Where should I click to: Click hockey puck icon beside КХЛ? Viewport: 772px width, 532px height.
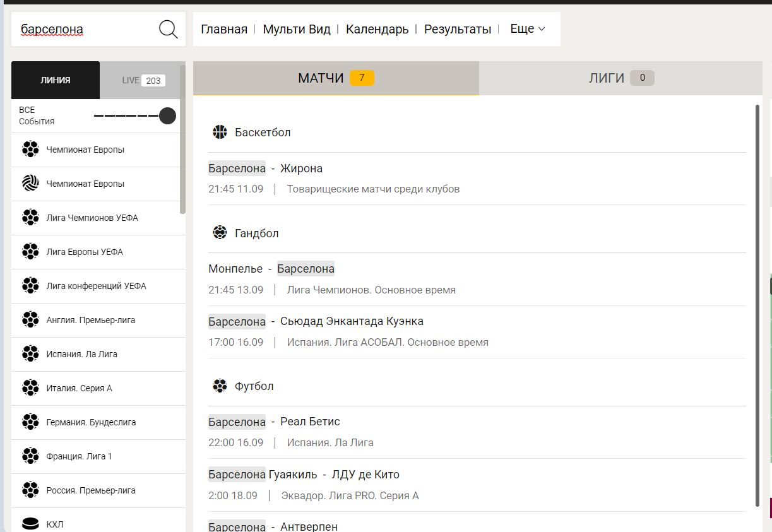(30, 524)
